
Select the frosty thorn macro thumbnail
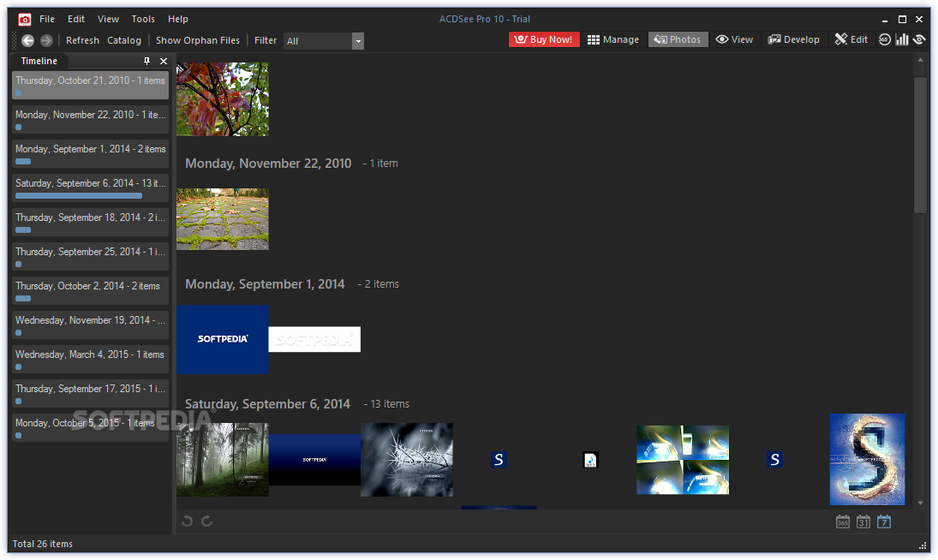click(407, 460)
